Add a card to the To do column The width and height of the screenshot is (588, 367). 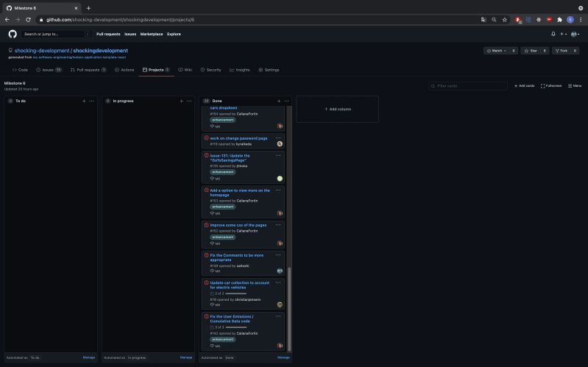84,101
